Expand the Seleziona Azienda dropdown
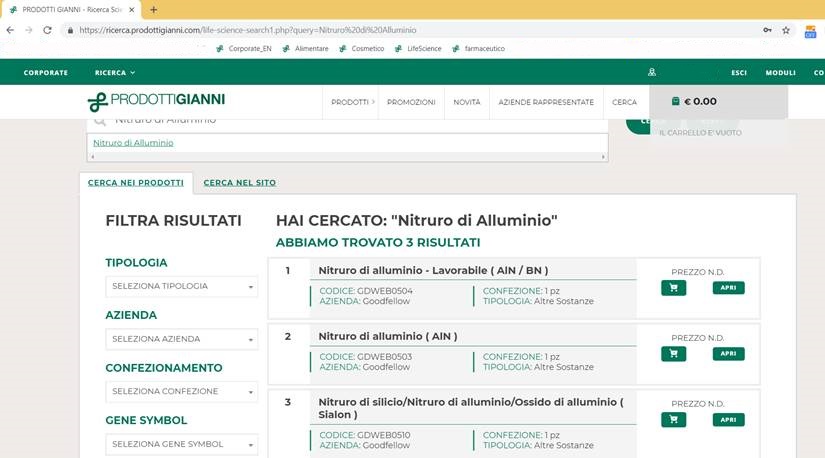 click(x=181, y=339)
